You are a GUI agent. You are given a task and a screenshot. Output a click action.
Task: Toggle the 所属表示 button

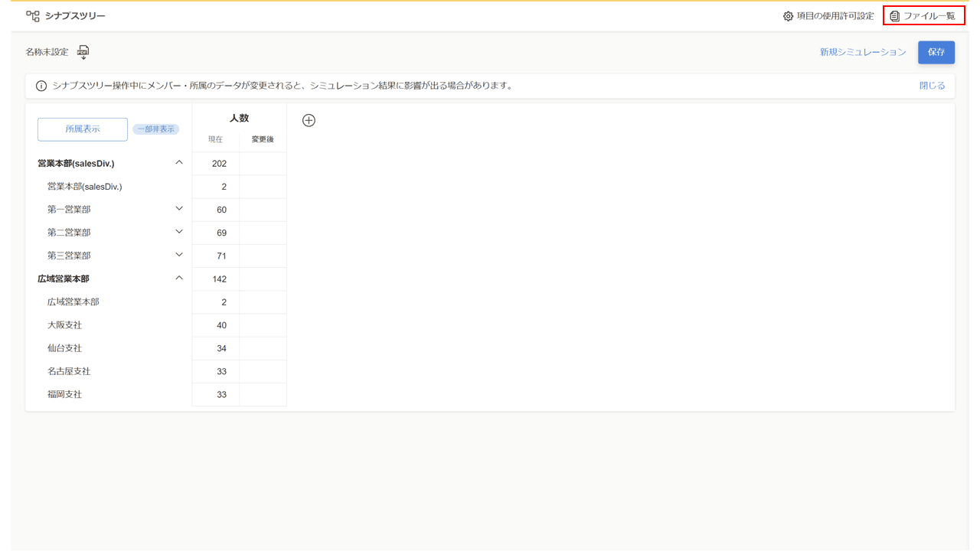(83, 129)
